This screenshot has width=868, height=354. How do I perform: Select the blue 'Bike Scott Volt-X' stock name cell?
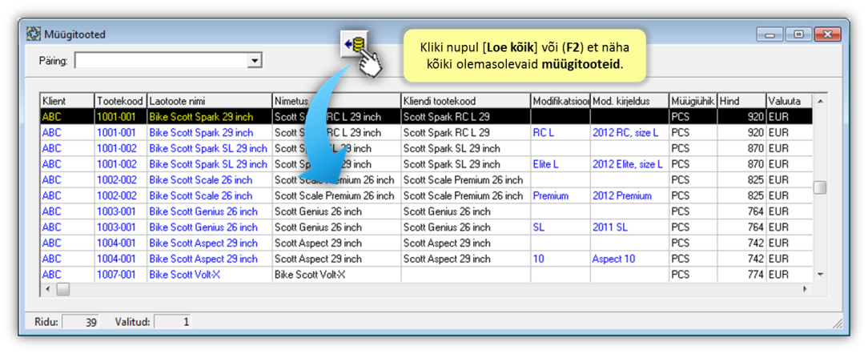click(210, 275)
